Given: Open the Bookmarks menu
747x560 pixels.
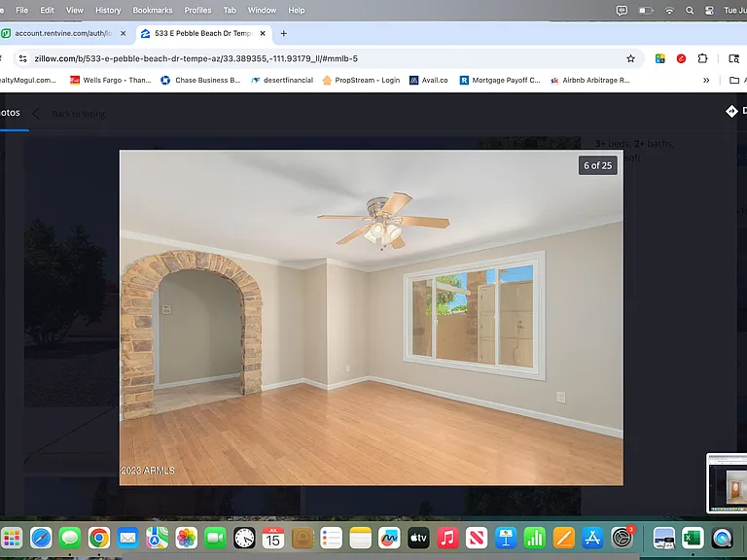Looking at the screenshot, I should coord(153,10).
